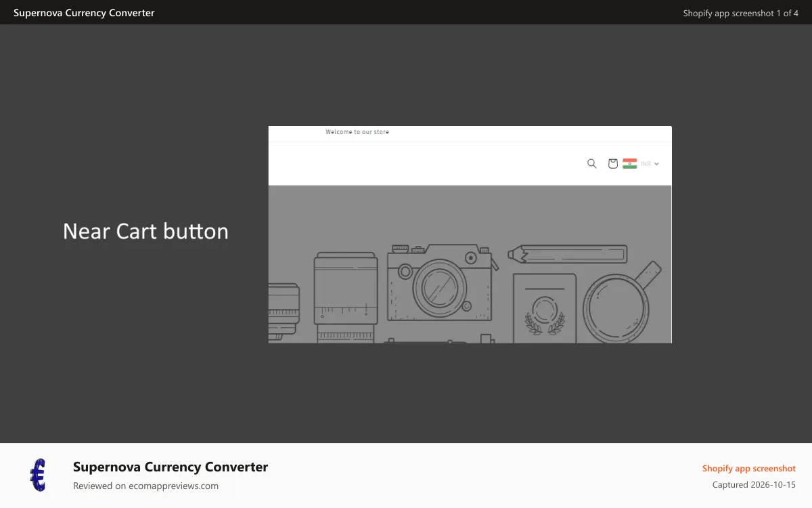Click 'Shopify app screenshot 1 of 4' counter
The image size is (812, 508).
tap(740, 13)
